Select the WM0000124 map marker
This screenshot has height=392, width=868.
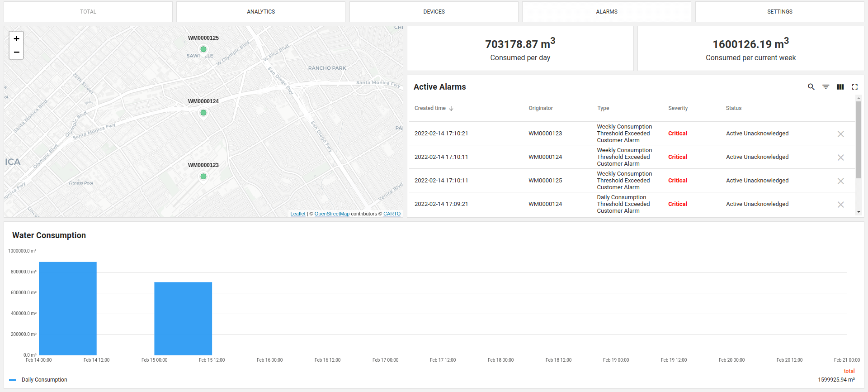[x=203, y=113]
